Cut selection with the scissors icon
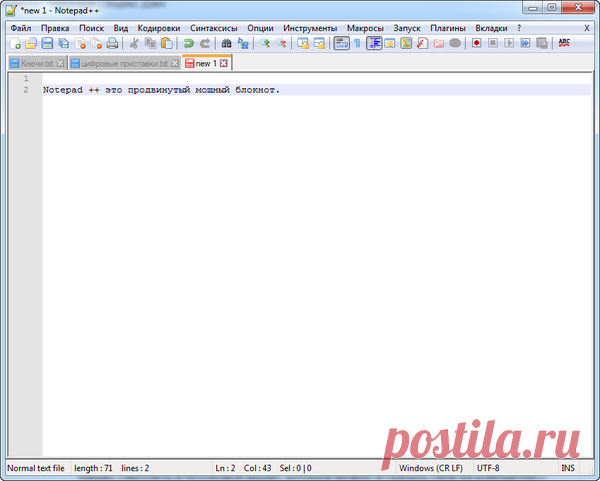Viewport: 600px width, 481px height. click(x=134, y=43)
